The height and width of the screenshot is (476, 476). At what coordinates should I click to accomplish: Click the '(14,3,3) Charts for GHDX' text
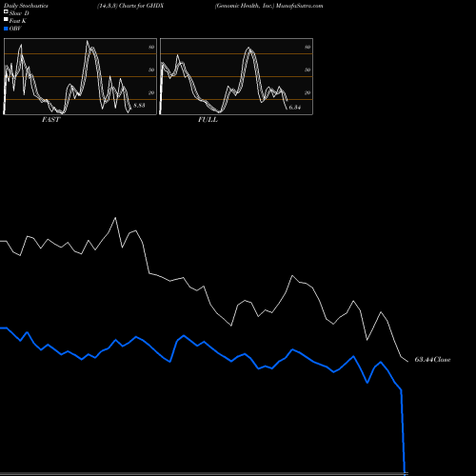tap(130, 6)
